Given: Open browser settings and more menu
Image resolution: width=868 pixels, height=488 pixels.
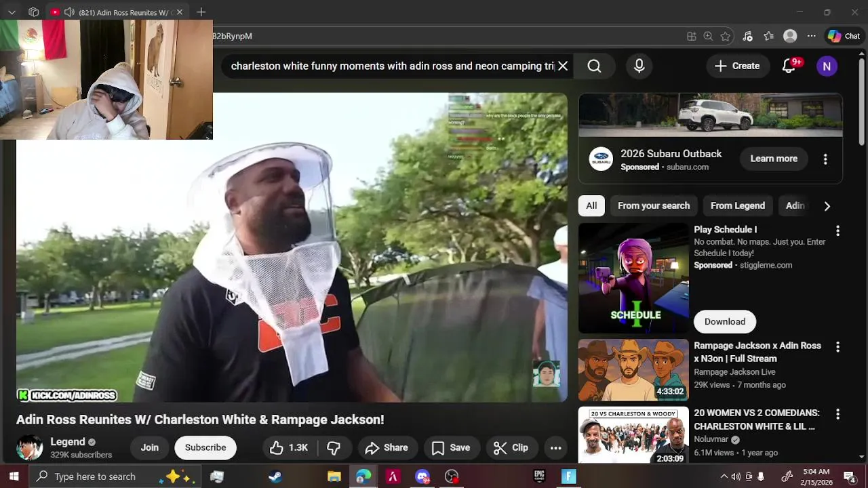Looking at the screenshot, I should click(811, 36).
